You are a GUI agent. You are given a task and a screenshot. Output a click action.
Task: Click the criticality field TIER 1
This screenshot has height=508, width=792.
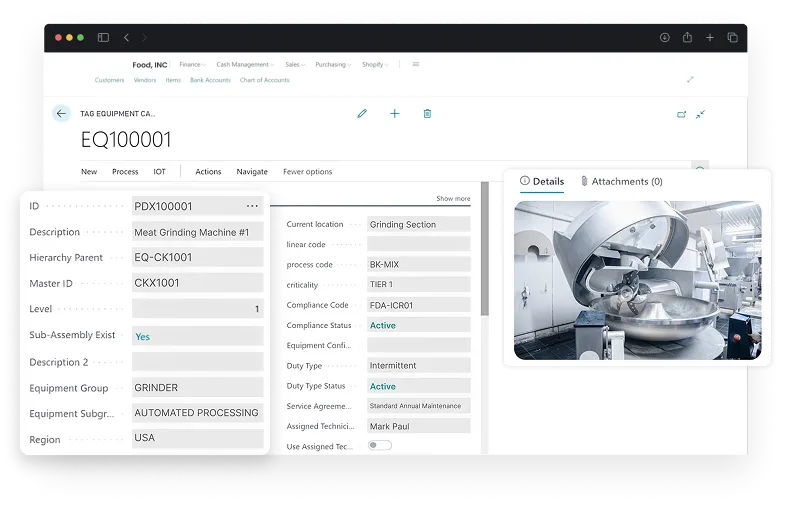coord(419,284)
